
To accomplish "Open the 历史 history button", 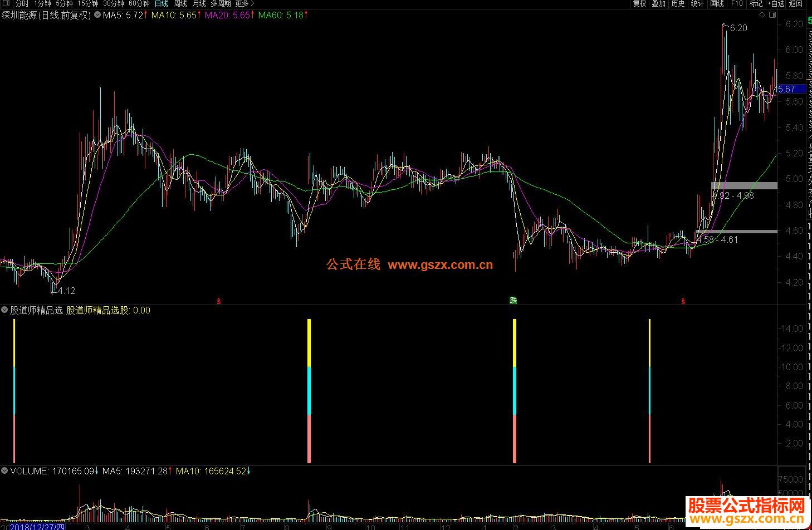I will (678, 3).
